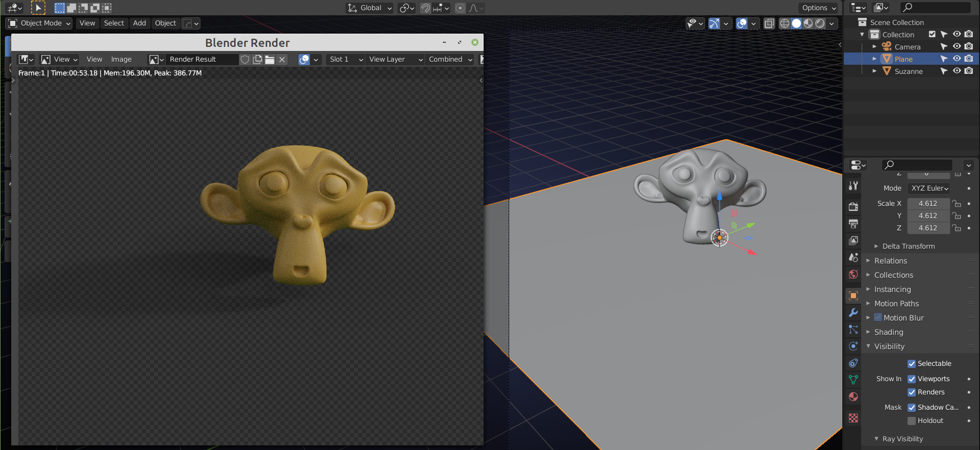Open the World properties tab
Screen dimensions: 980x450
(x=853, y=274)
